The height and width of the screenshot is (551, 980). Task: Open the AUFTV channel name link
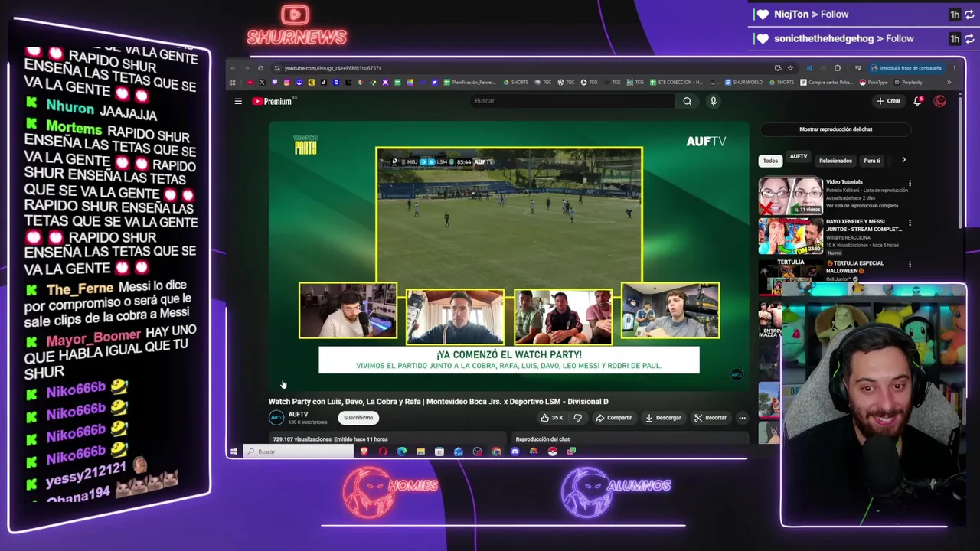[298, 414]
